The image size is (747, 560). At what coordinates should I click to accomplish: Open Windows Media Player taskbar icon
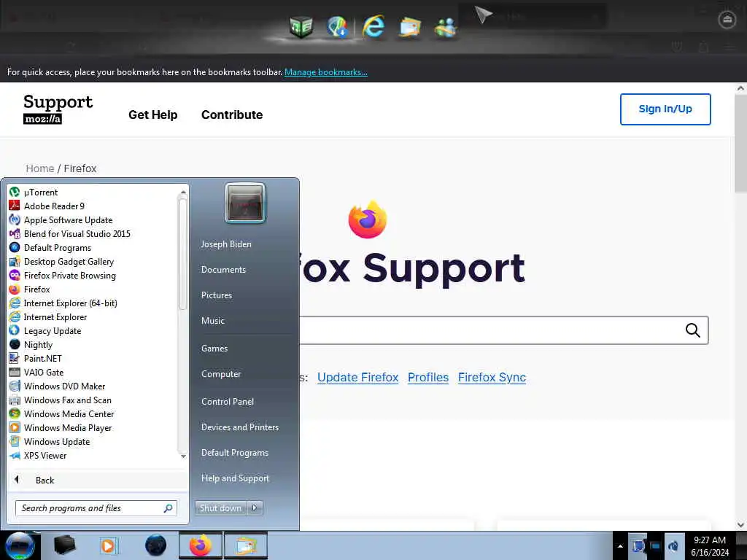[x=109, y=545]
